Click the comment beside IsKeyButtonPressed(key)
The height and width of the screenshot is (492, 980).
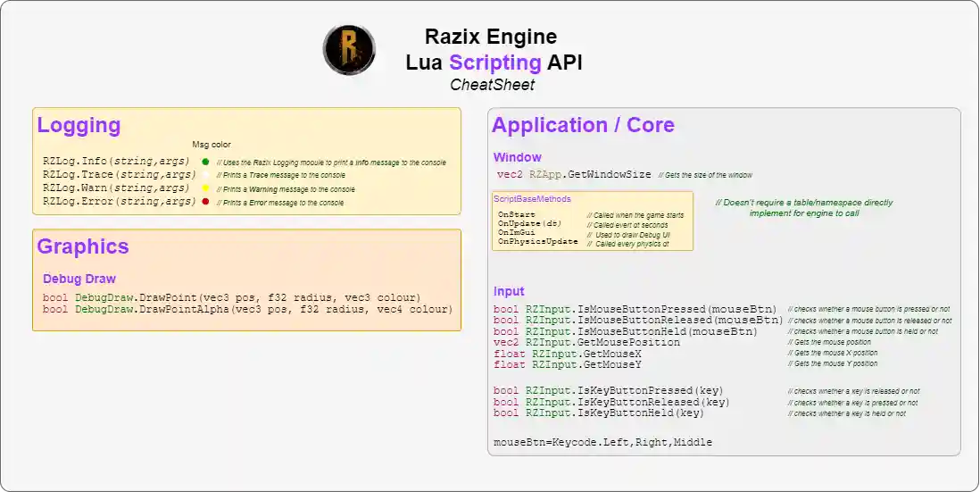(x=853, y=391)
